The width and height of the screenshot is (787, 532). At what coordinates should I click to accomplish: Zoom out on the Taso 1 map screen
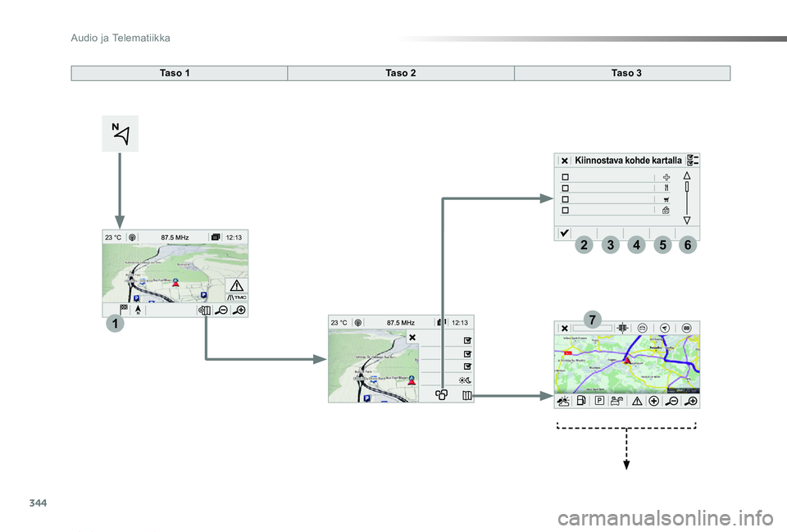click(221, 310)
